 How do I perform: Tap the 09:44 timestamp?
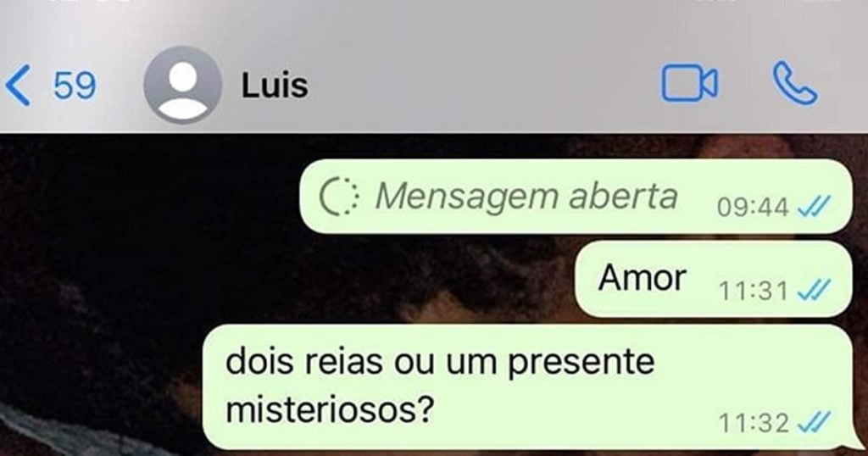coord(753,209)
